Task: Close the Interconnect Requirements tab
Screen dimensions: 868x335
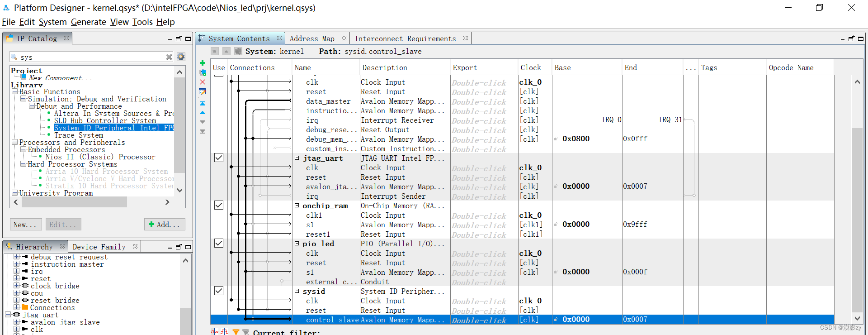Action: [x=466, y=38]
